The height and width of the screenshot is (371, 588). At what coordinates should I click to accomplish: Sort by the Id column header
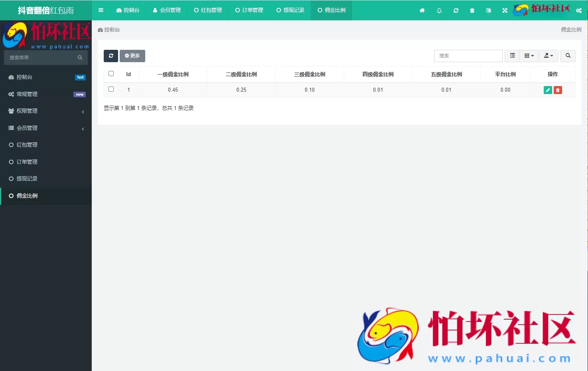128,75
